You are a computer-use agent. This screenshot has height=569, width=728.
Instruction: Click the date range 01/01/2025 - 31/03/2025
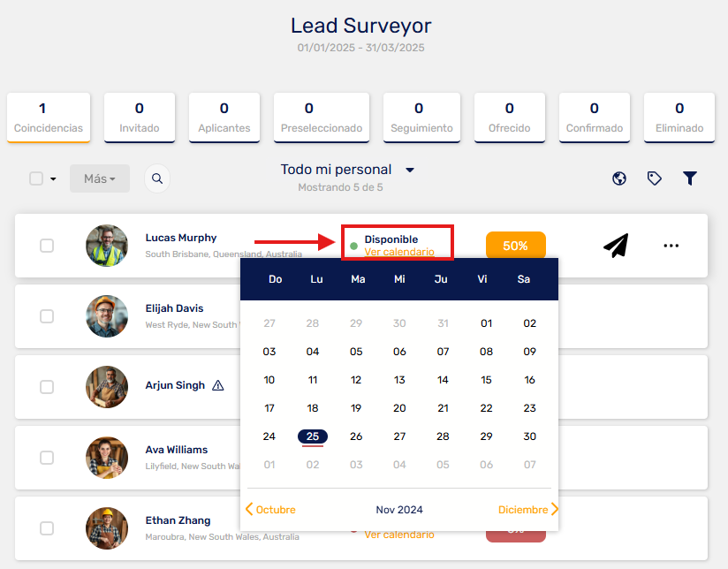point(360,48)
